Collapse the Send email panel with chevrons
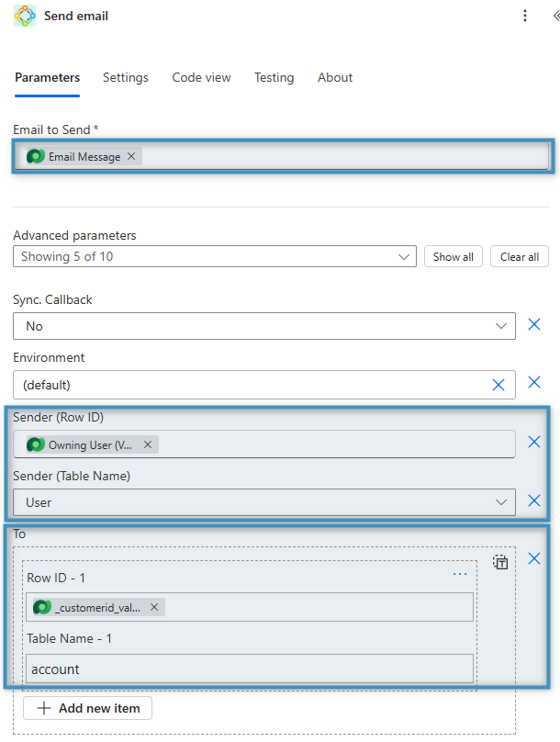Screen dimensions: 560x742 [x=554, y=16]
